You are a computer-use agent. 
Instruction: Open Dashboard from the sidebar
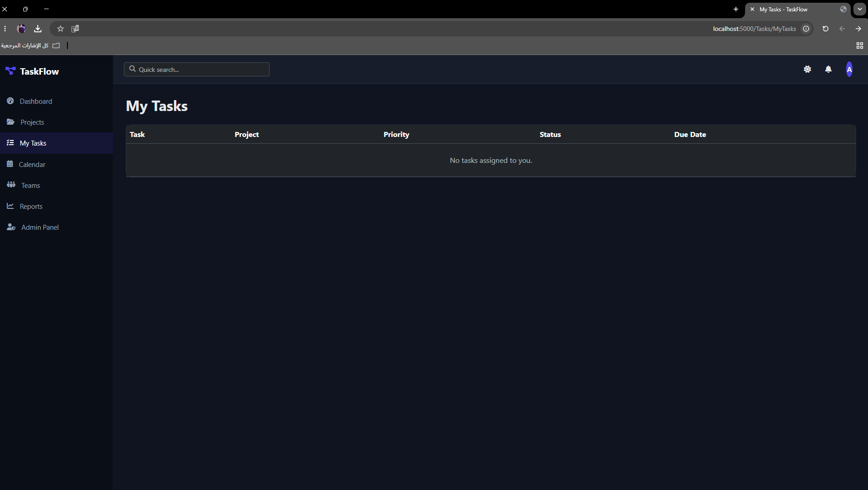56,101
